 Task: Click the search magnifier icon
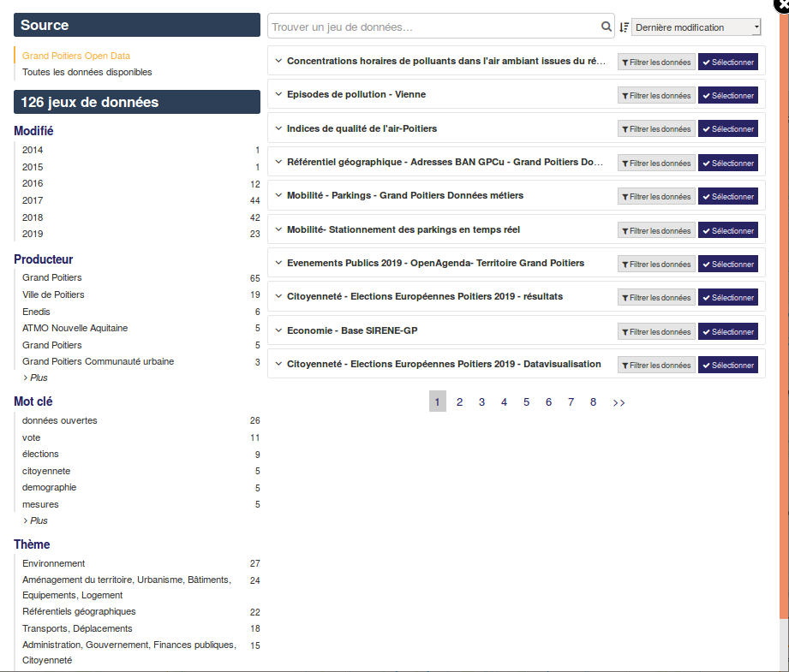[607, 27]
